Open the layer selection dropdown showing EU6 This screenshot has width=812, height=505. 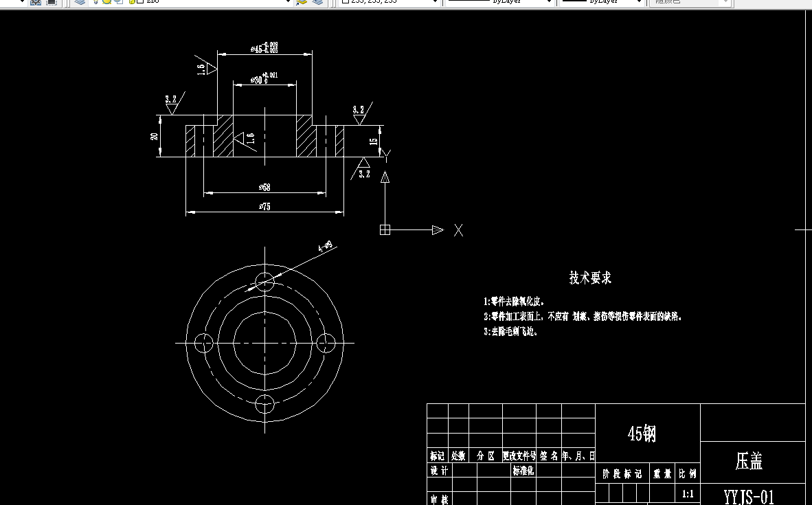pos(288,2)
